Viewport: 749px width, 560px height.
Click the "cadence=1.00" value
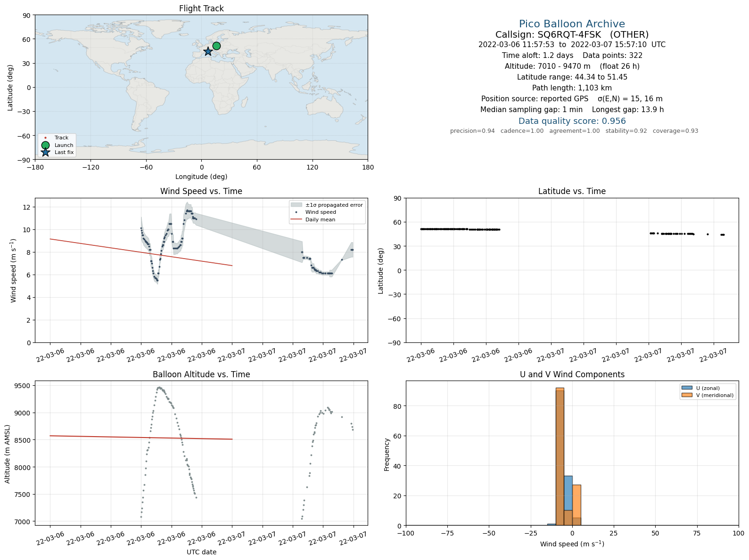[522, 131]
